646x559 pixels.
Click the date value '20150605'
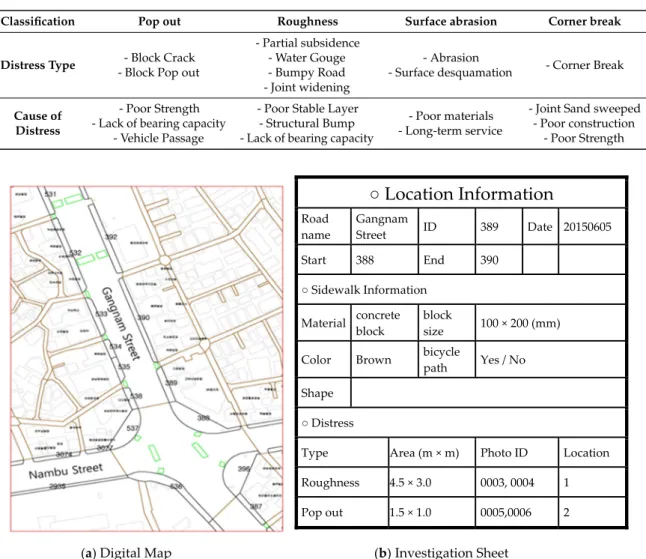point(587,227)
